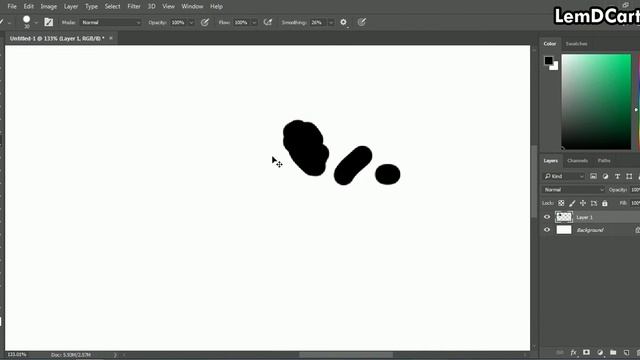Hide the Background layer eye icon
This screenshot has width=640, height=360.
tap(547, 230)
